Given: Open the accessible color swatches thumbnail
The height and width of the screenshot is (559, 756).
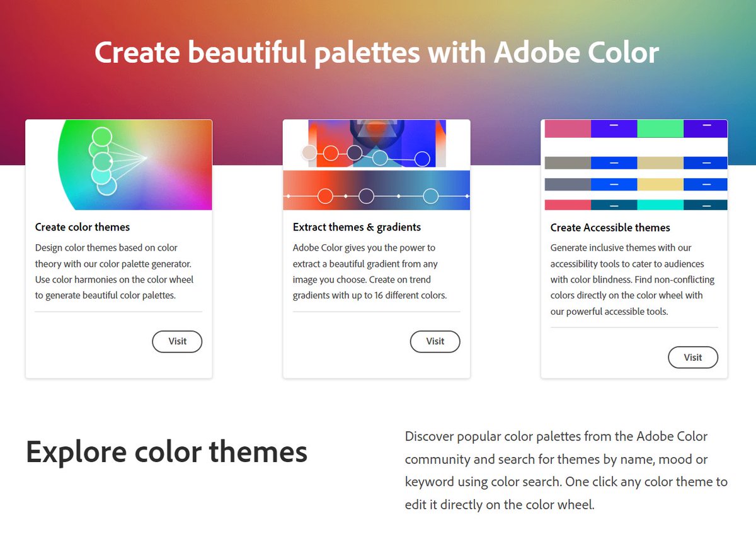Looking at the screenshot, I should (634, 165).
